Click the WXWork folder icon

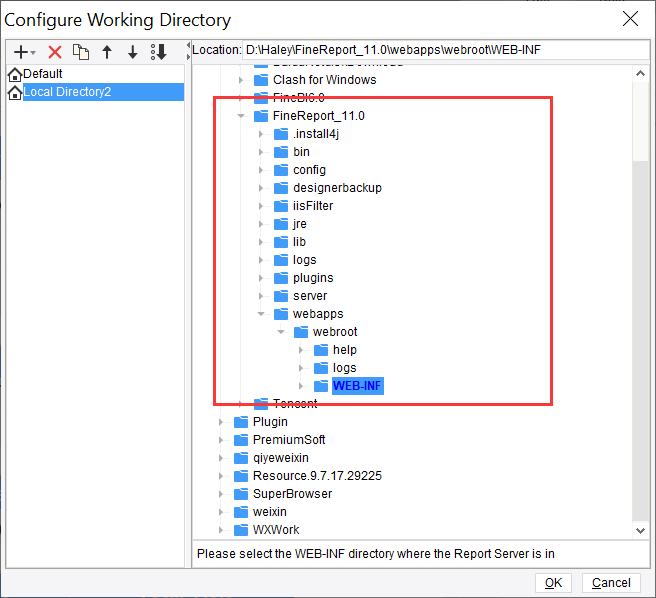(241, 529)
